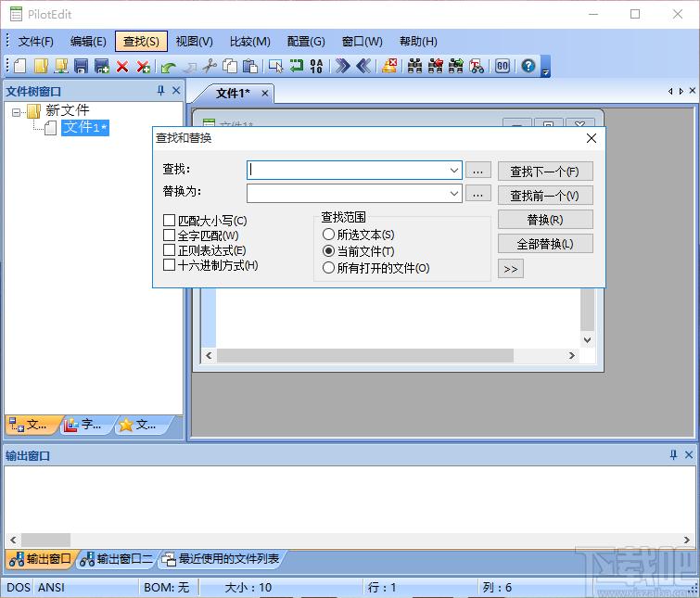
Task: Click the decrease indent double-left chevron
Action: point(363,66)
